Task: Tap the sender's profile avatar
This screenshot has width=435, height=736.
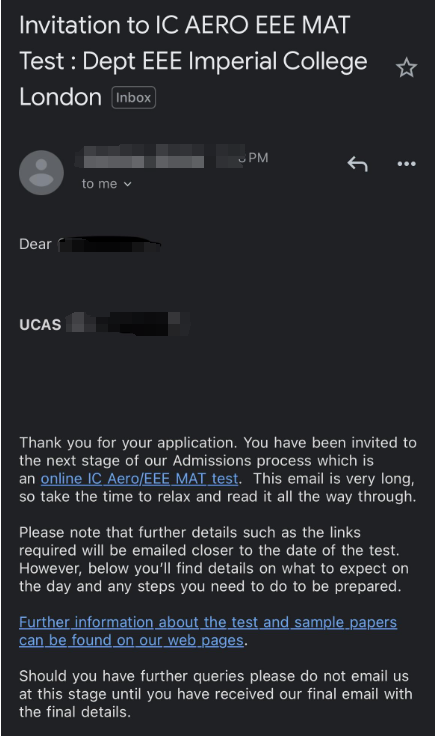Action: pos(41,172)
